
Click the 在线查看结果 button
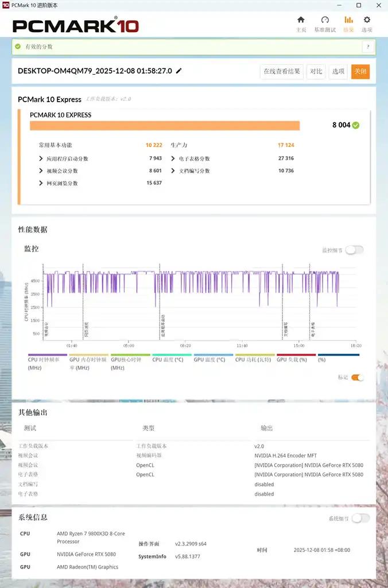pos(282,71)
